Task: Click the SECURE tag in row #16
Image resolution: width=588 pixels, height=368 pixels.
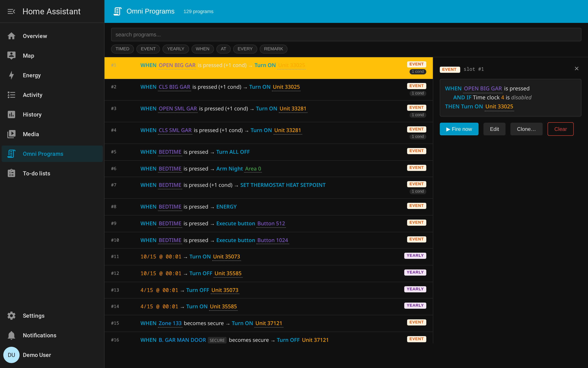Action: coord(217,340)
